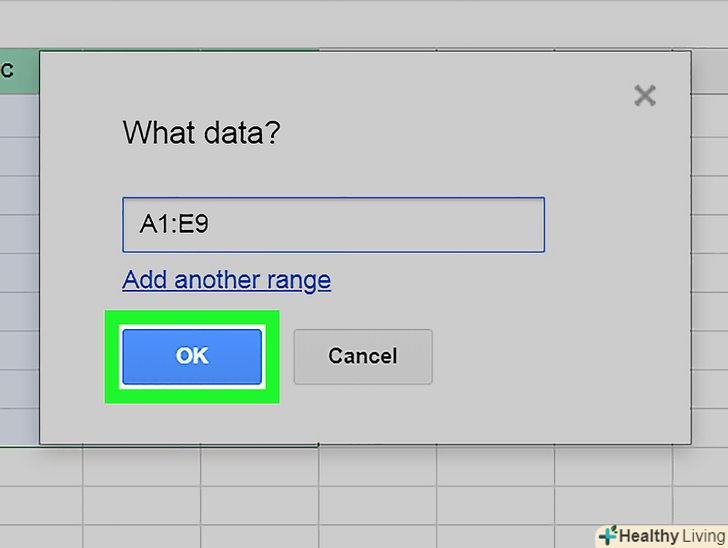This screenshot has width=728, height=548.
Task: Open the "Add another range" link
Action: point(226,280)
